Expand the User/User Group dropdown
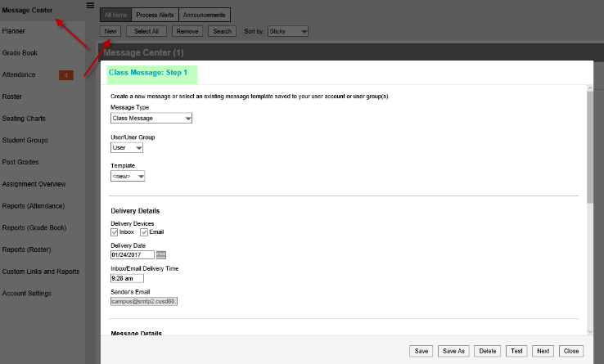The width and height of the screenshot is (604, 364). (126, 147)
